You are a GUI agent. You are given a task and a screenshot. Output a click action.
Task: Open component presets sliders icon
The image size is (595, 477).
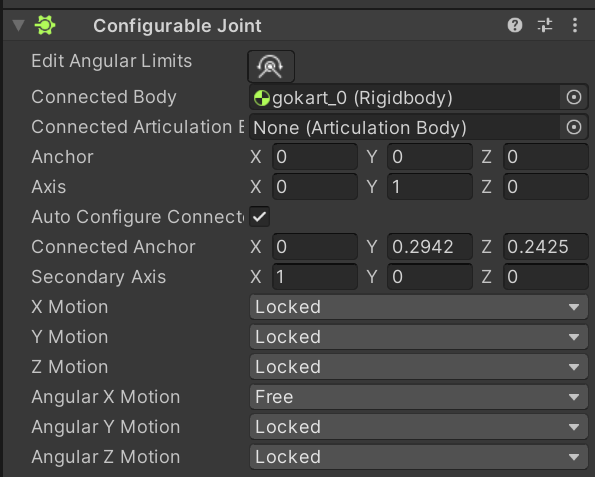(x=545, y=25)
